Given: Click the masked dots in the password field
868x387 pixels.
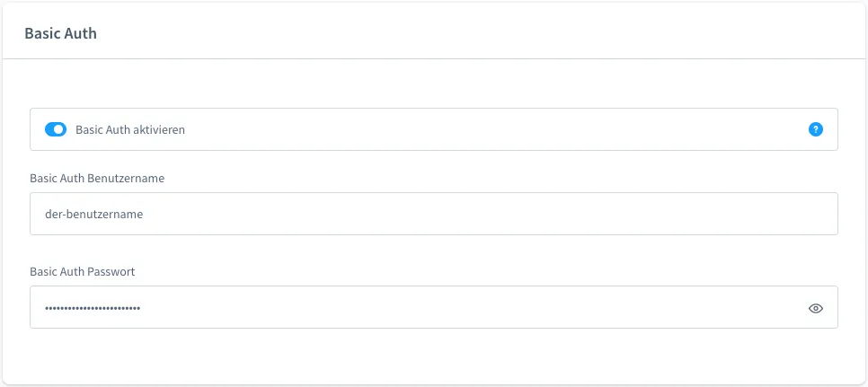Looking at the screenshot, I should (93, 308).
